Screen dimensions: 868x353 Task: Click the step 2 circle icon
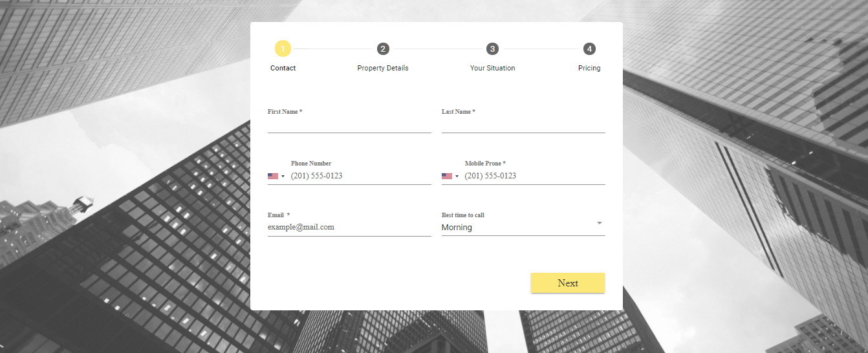(383, 49)
